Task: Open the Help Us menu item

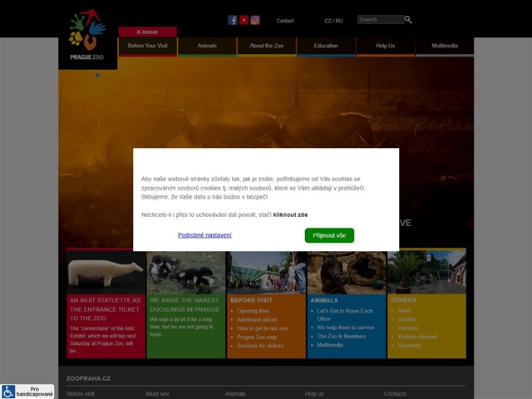Action: [x=385, y=47]
